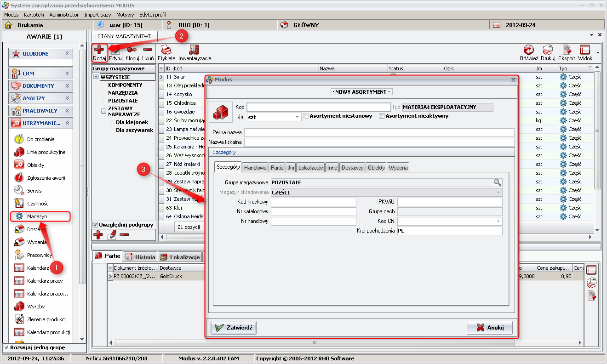This screenshot has width=607, height=364.
Task: Expand the CRM sidebar group
Action: coord(67,73)
